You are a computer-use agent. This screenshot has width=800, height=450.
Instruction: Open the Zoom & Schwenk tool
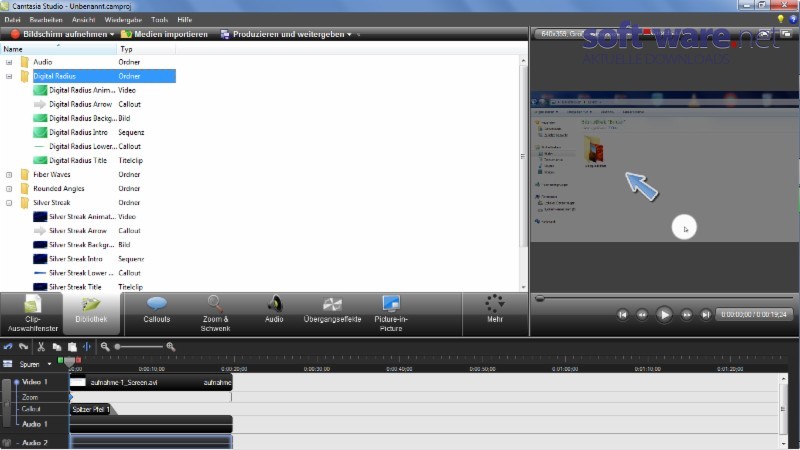(215, 314)
